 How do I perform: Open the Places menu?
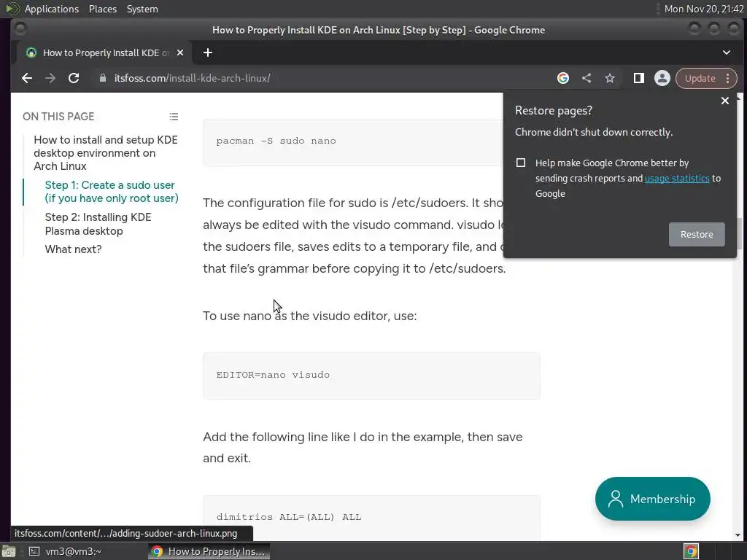click(102, 9)
